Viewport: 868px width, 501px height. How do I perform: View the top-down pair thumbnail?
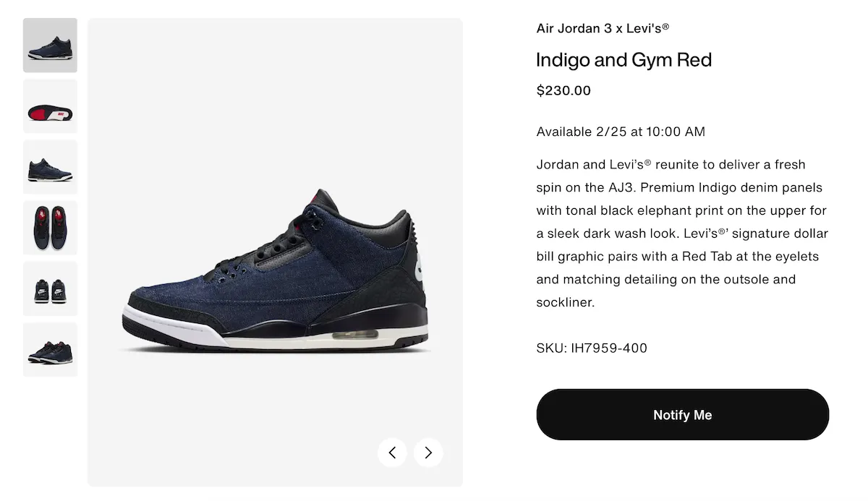[x=50, y=228]
